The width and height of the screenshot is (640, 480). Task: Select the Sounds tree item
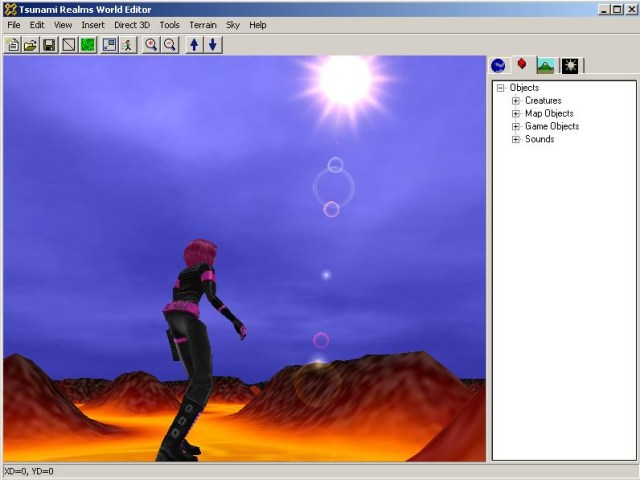539,139
